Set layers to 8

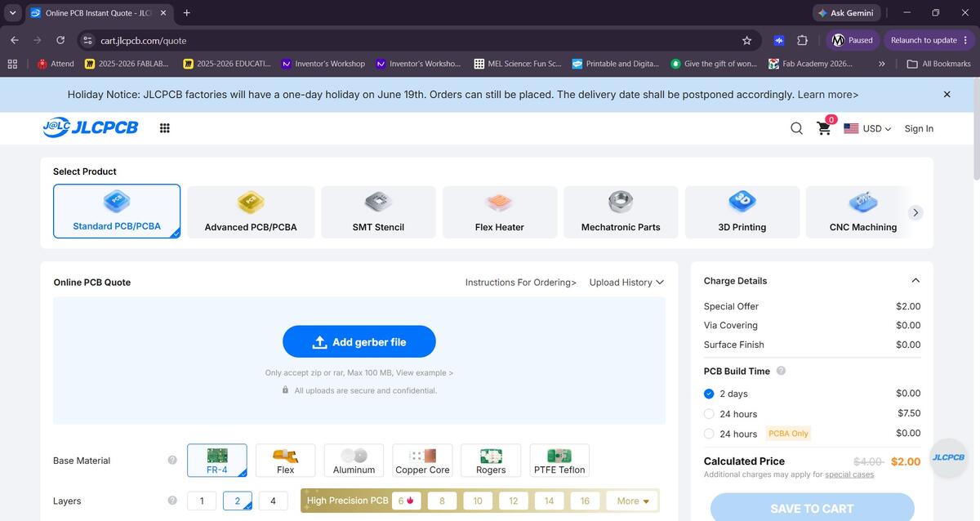442,501
